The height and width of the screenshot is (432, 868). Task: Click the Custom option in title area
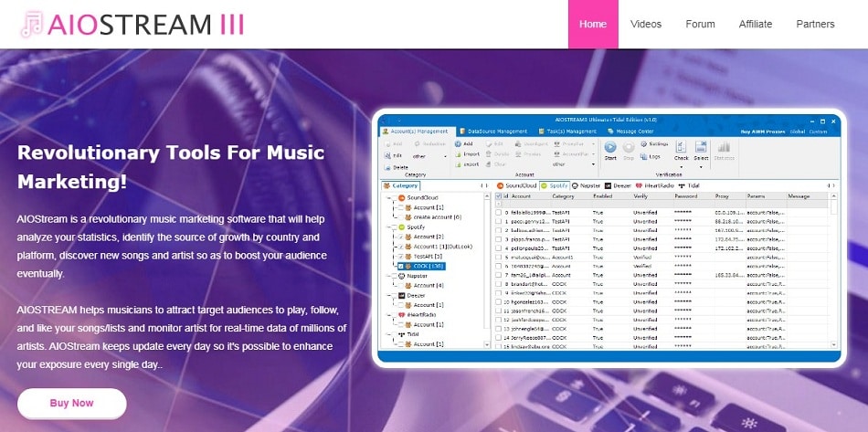pos(818,132)
